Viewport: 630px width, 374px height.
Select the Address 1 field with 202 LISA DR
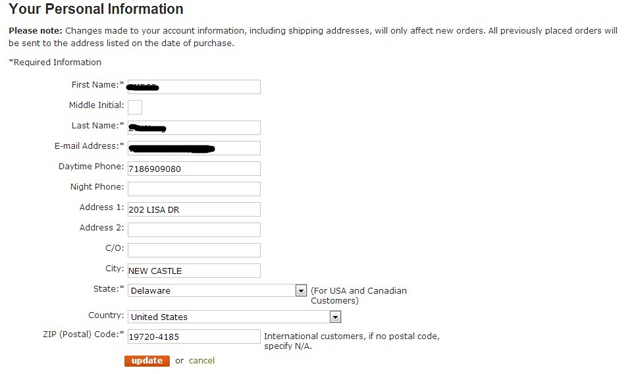pos(194,209)
